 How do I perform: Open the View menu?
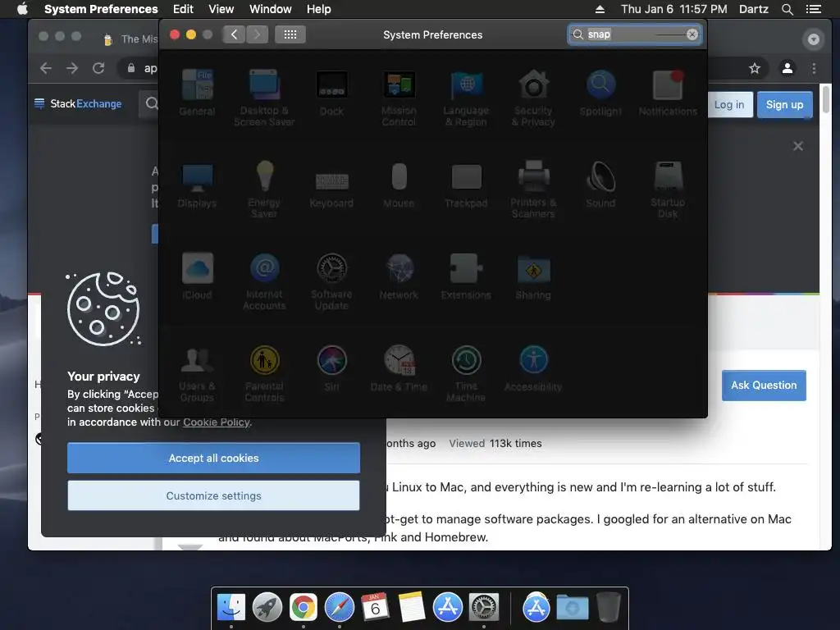tap(221, 9)
